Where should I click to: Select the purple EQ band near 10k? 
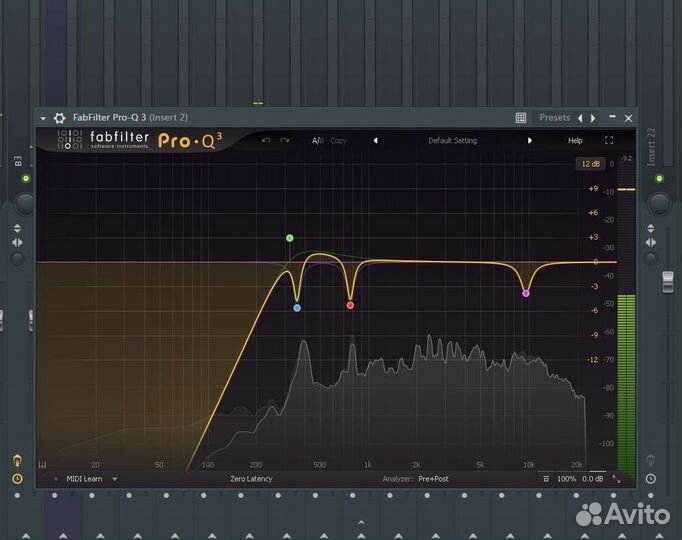[526, 293]
